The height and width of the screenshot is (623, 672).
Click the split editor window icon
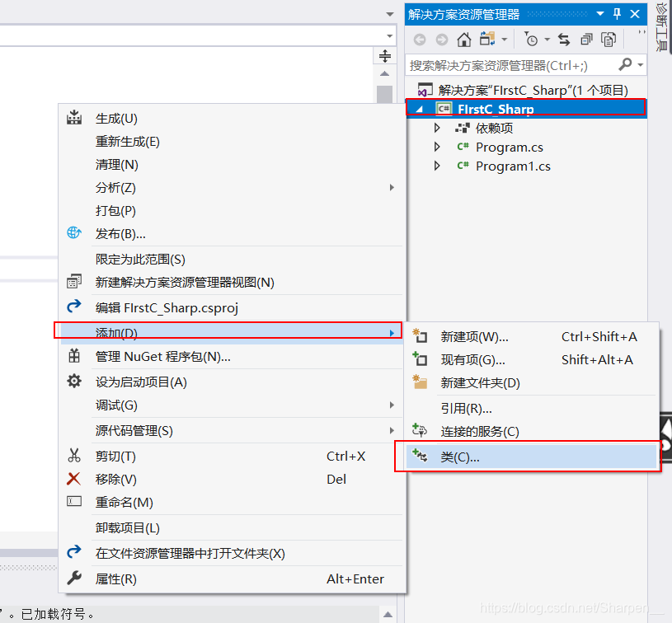(x=385, y=56)
